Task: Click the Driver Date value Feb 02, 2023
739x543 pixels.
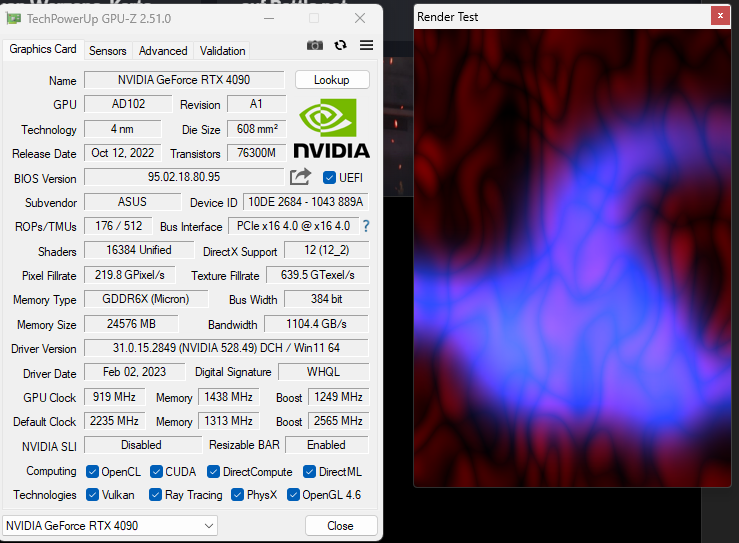Action: click(135, 372)
